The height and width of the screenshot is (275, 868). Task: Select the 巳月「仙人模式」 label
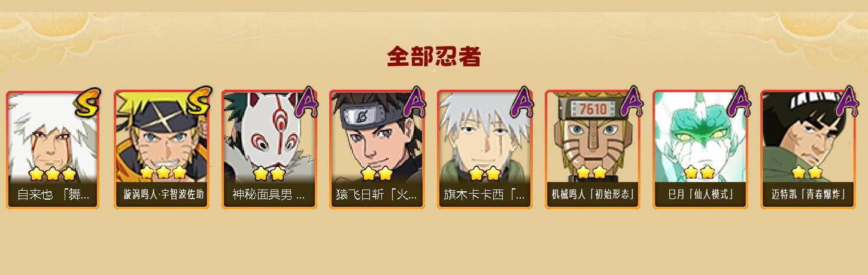coord(700,195)
